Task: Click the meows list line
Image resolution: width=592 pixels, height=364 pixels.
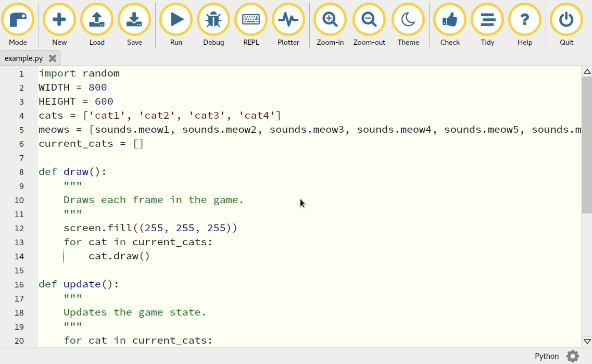Action: [310, 130]
